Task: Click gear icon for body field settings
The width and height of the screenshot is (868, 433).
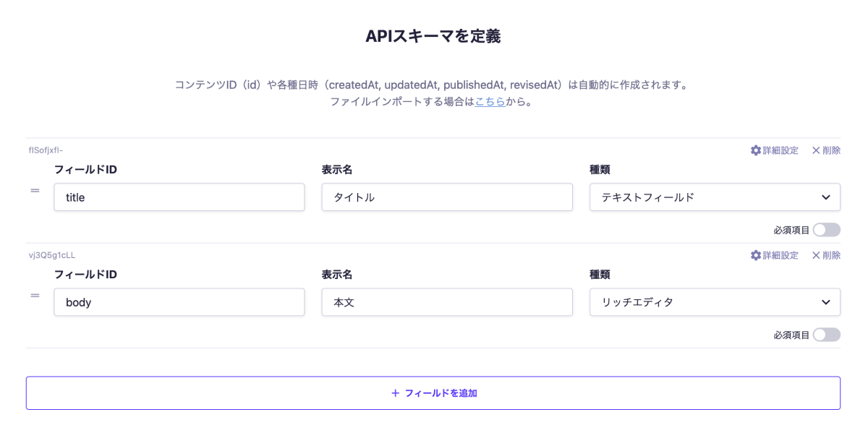Action: coord(756,255)
